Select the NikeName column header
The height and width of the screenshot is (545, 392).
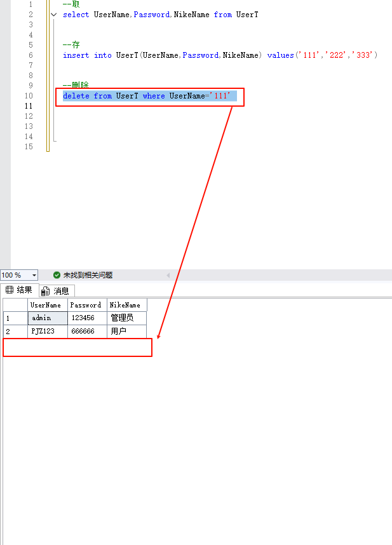127,305
